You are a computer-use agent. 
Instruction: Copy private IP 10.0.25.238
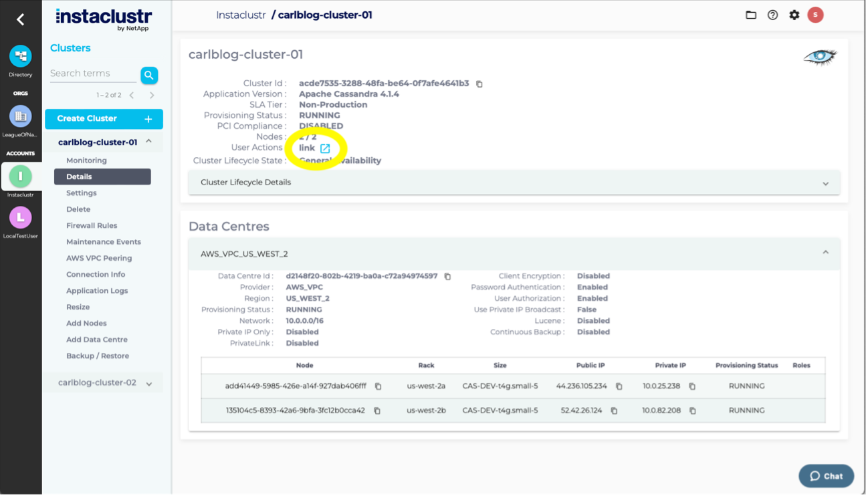coord(692,386)
